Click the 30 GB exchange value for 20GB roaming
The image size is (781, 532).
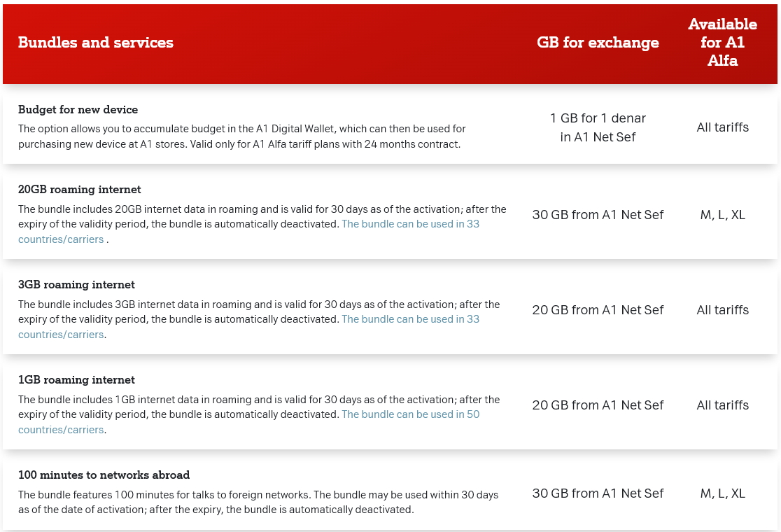point(598,215)
